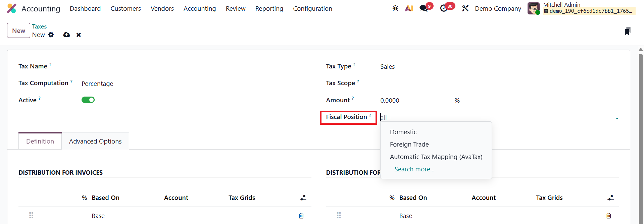
Task: Click the Search more... link
Action: pyautogui.click(x=414, y=169)
